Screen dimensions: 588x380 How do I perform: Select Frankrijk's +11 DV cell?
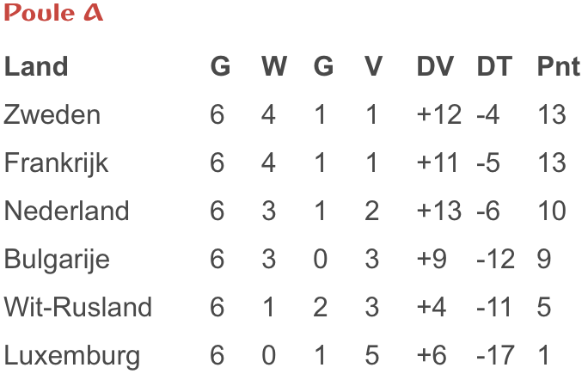click(x=438, y=163)
